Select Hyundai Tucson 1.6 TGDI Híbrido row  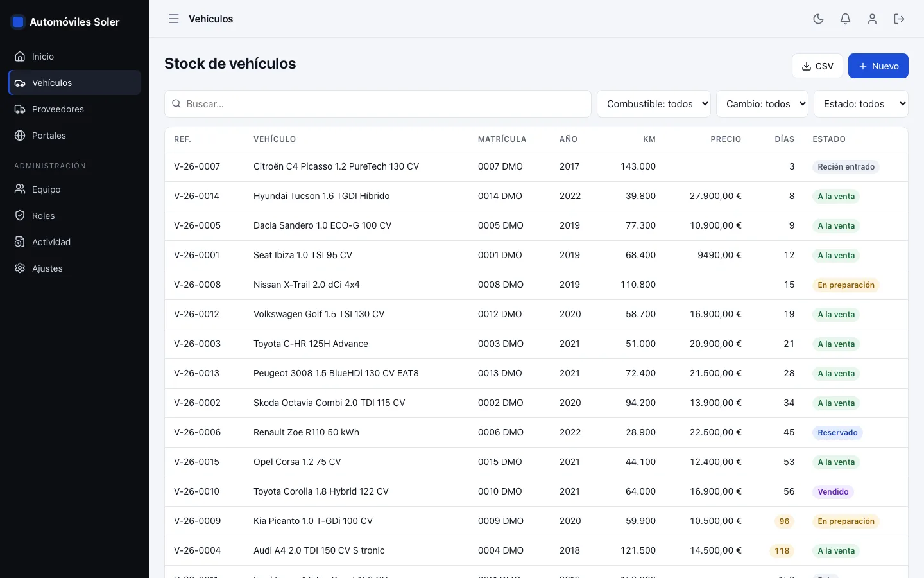click(x=536, y=196)
